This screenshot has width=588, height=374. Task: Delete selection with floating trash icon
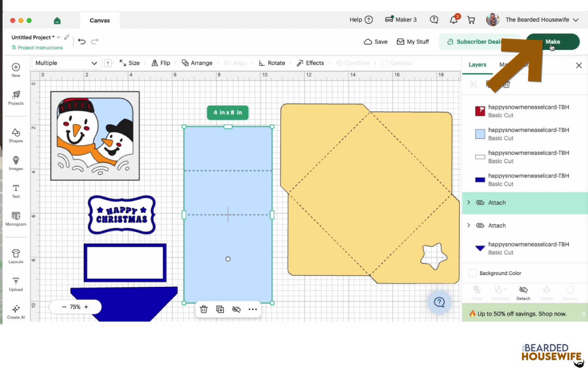[204, 309]
